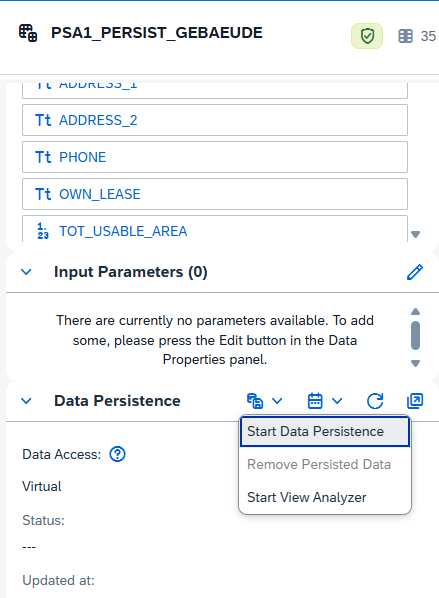Click the Data Persistence actions icon
Viewport: 439px width, 598px height.
(x=255, y=401)
